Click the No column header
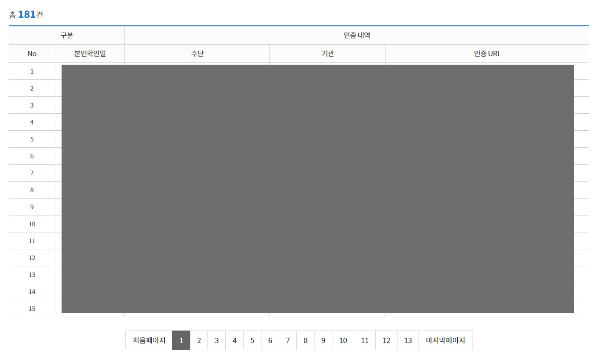Viewport: 609px width, 364px height. click(32, 54)
